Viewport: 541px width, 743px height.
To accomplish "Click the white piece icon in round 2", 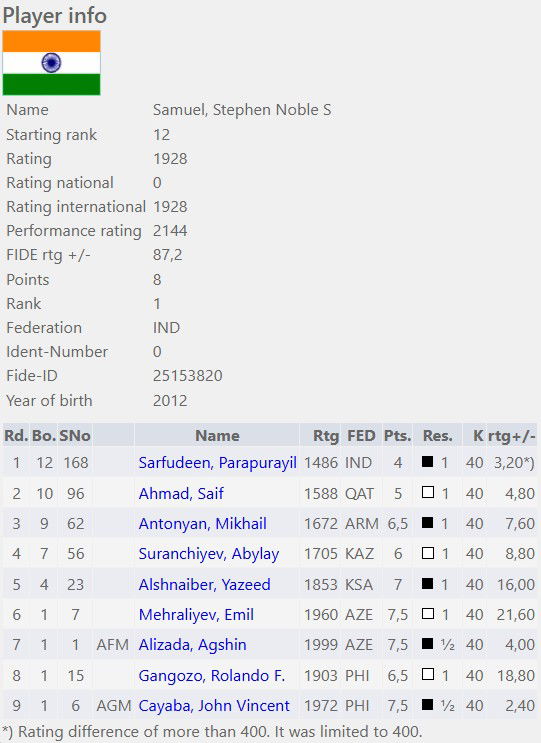I will pos(428,492).
